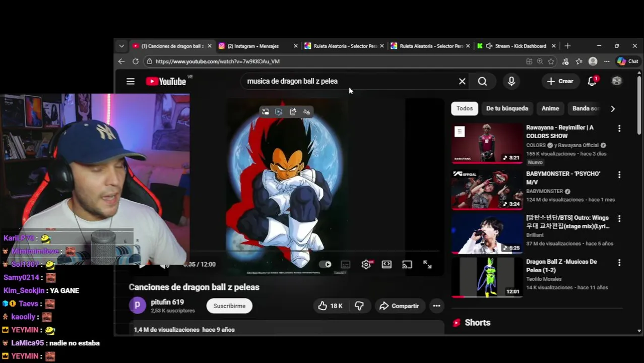This screenshot has width=644, height=363.
Task: Open the BABYMONSTER - 'PSYCHO' M/V title
Action: click(x=563, y=177)
